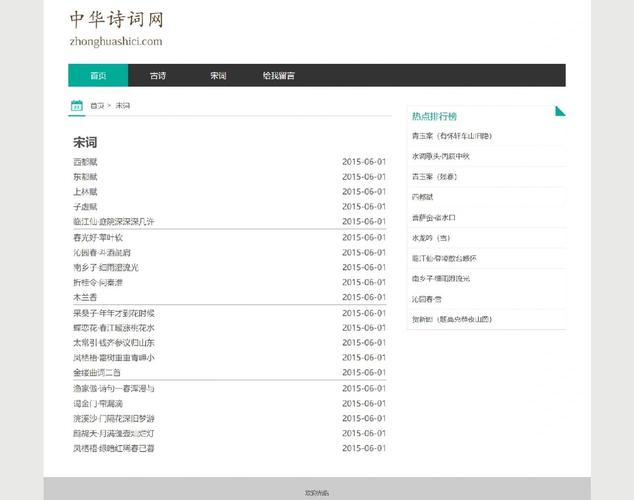The width and height of the screenshot is (634, 500).
Task: Open the 给我留言 navigation tab
Action: (x=278, y=76)
